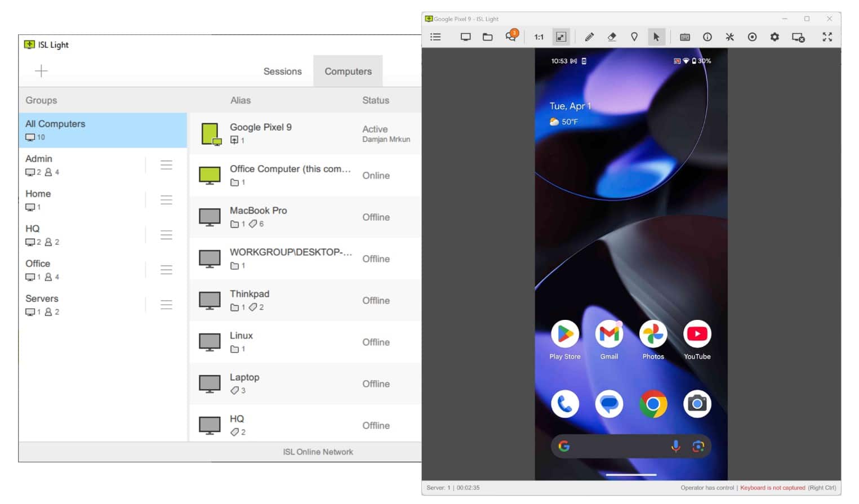Select the pencil drawing tool
The width and height of the screenshot is (859, 504).
[x=589, y=37]
